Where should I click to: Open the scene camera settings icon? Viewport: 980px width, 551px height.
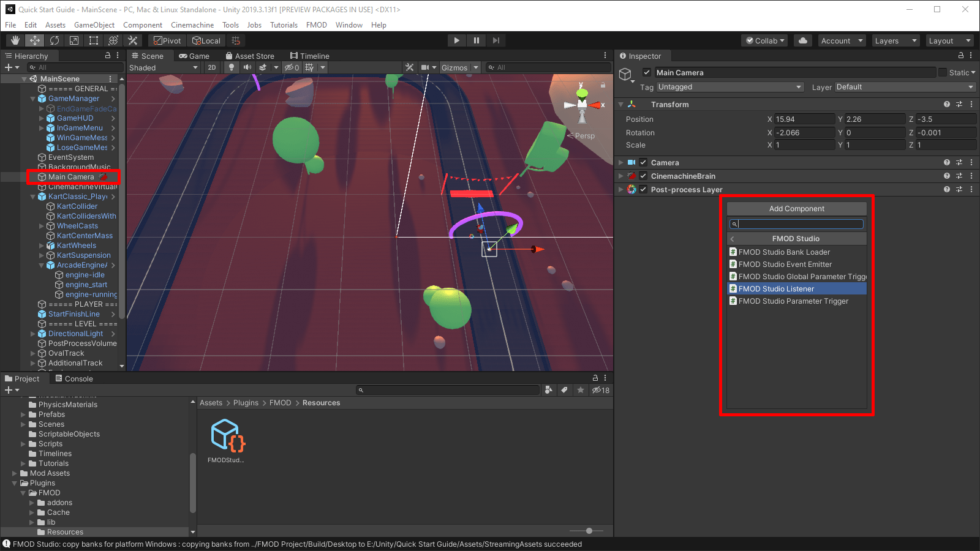425,67
